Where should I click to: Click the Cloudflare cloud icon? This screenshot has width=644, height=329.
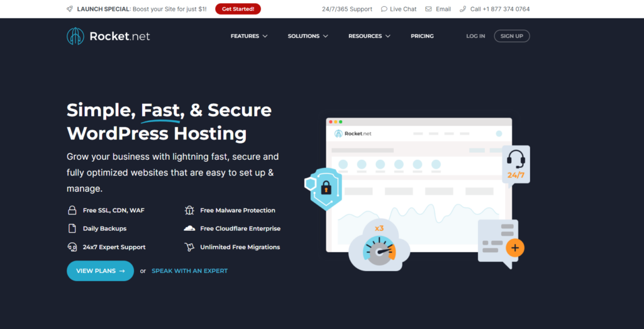[189, 228]
